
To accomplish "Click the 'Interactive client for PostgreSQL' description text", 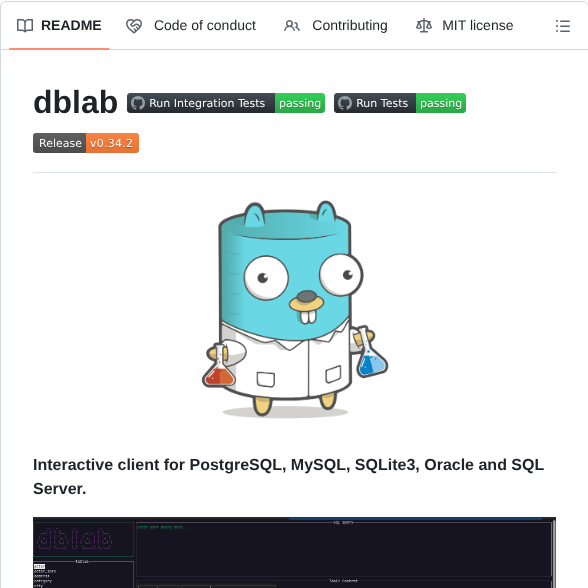I will coord(288,477).
